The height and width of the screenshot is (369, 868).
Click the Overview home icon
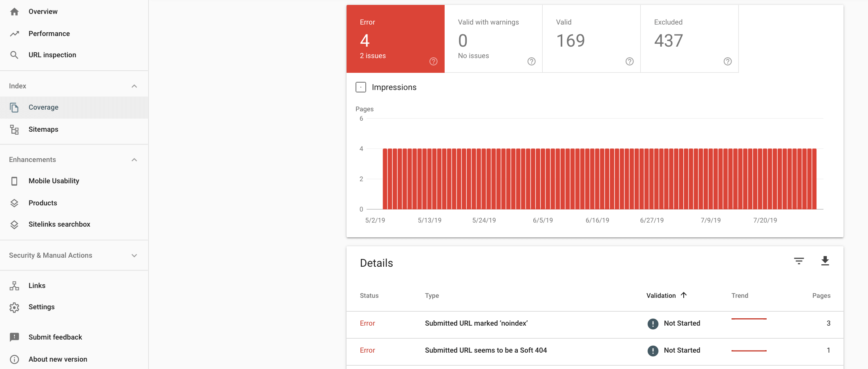click(x=14, y=12)
